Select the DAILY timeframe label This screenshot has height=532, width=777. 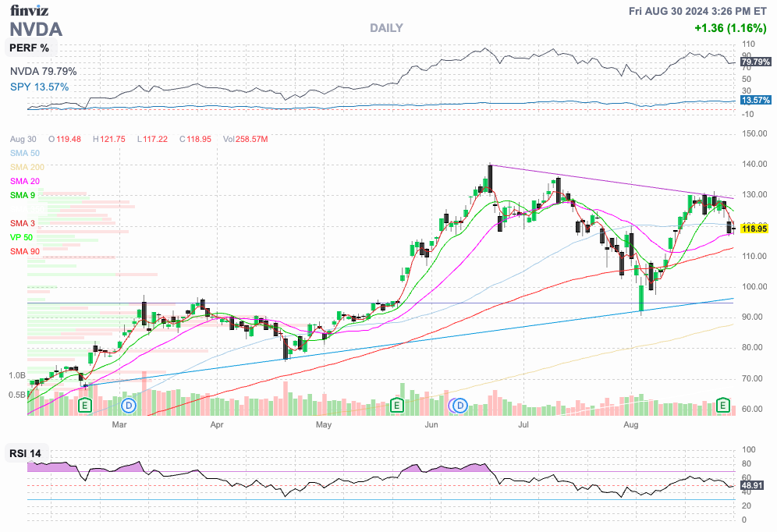(x=386, y=28)
